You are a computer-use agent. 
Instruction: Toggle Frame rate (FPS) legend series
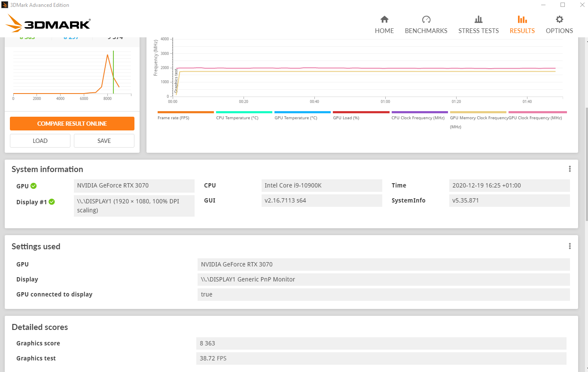coord(173,118)
